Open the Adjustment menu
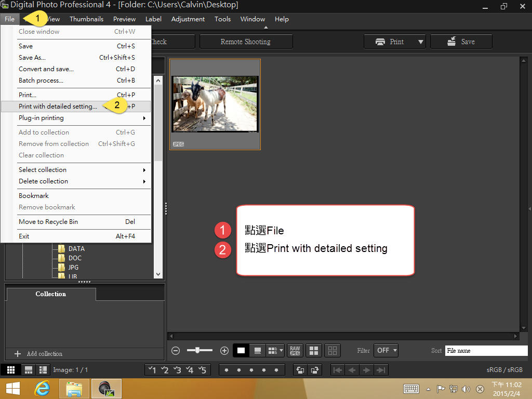Image resolution: width=532 pixels, height=399 pixels. point(188,19)
